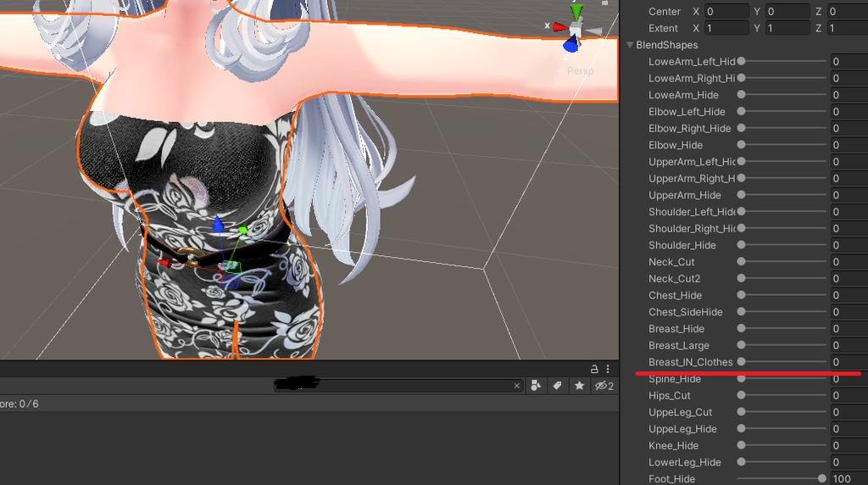This screenshot has height=485, width=868.
Task: Click the Breast_Hide slider handle
Action: click(x=741, y=328)
